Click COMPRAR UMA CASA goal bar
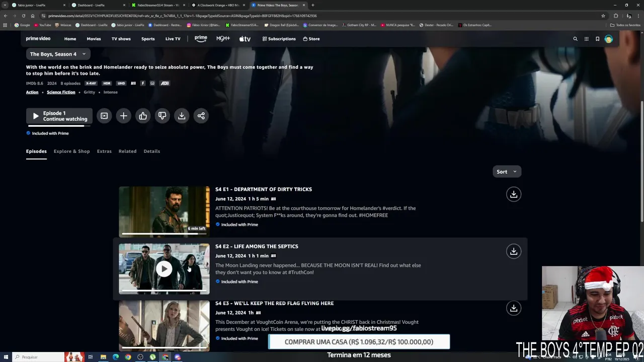644x362 pixels. (x=359, y=342)
